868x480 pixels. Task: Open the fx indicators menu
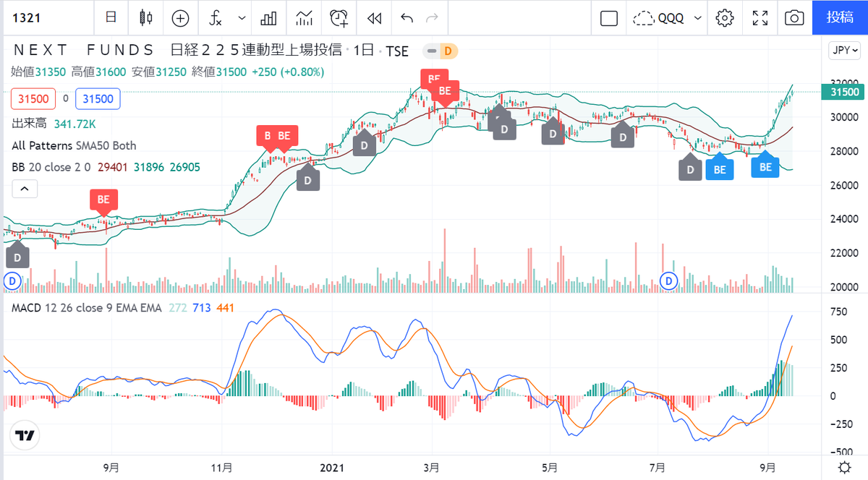tap(216, 17)
